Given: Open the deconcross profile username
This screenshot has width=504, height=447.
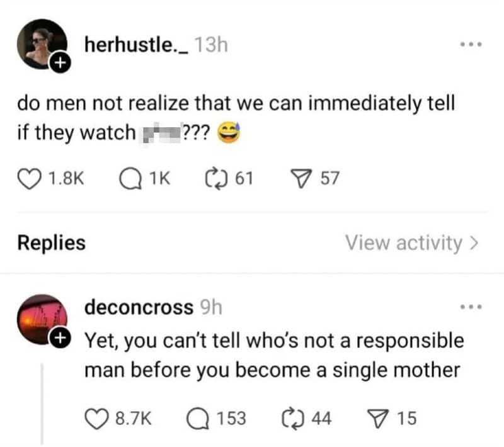Looking at the screenshot, I should (x=139, y=307).
